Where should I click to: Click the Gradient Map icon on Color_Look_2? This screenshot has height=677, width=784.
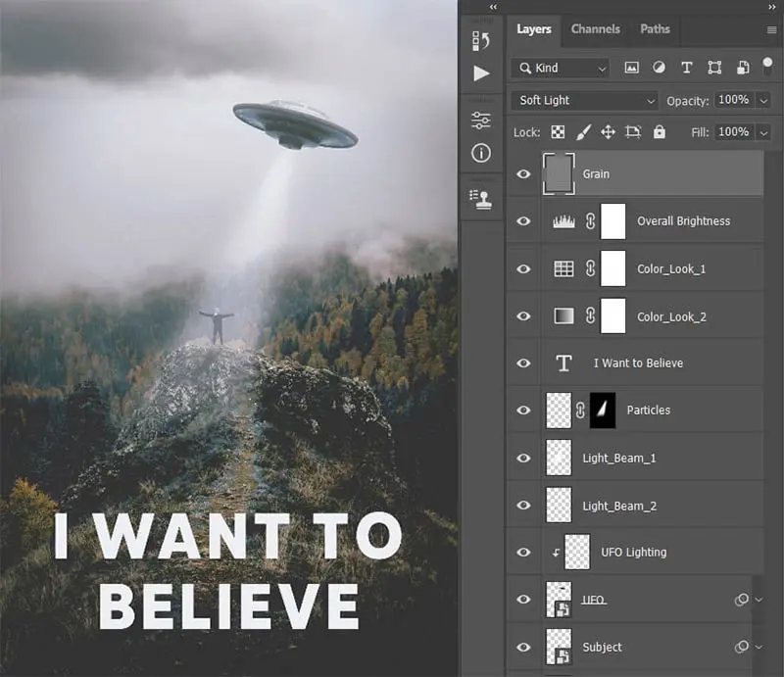pos(563,316)
